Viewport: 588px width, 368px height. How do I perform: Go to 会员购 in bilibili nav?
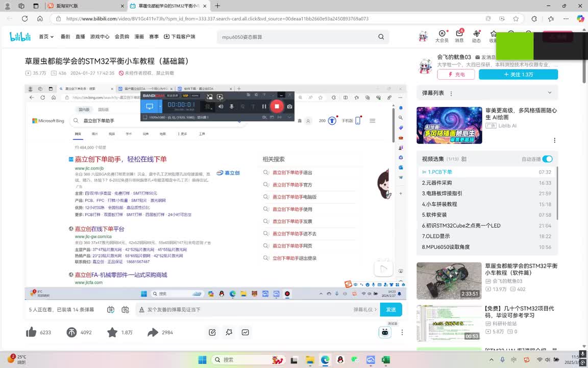[x=122, y=36]
